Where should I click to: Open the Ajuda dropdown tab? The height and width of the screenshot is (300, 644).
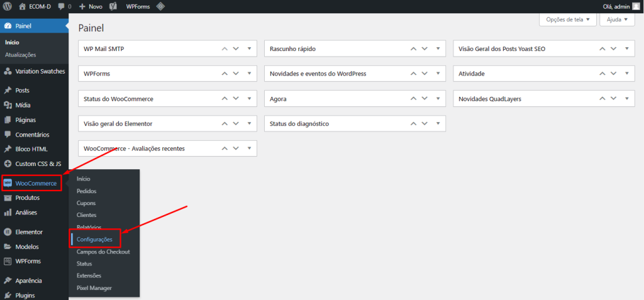[618, 19]
